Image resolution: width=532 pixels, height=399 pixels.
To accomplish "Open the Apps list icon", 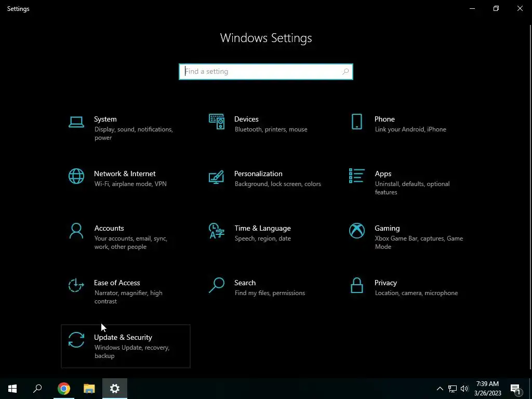I will (x=356, y=176).
